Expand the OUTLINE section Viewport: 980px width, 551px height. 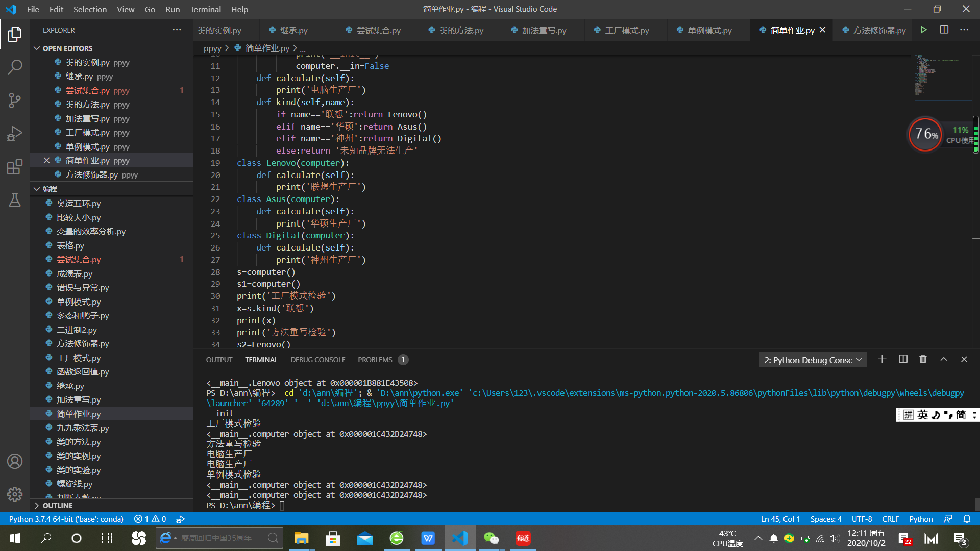[57, 506]
